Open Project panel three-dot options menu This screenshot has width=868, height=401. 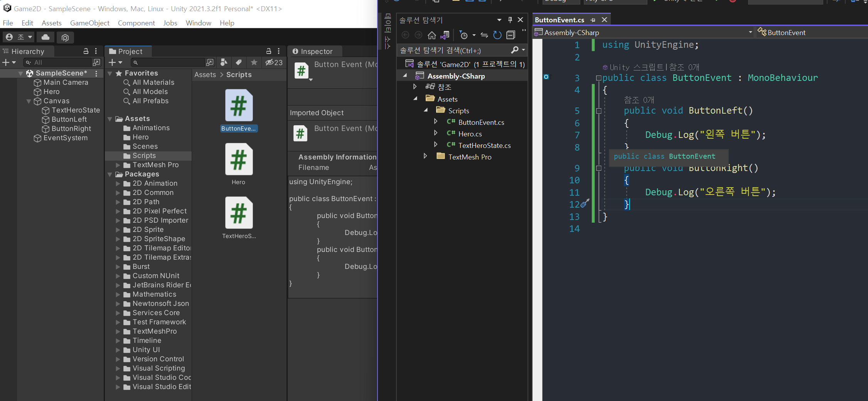pos(279,51)
